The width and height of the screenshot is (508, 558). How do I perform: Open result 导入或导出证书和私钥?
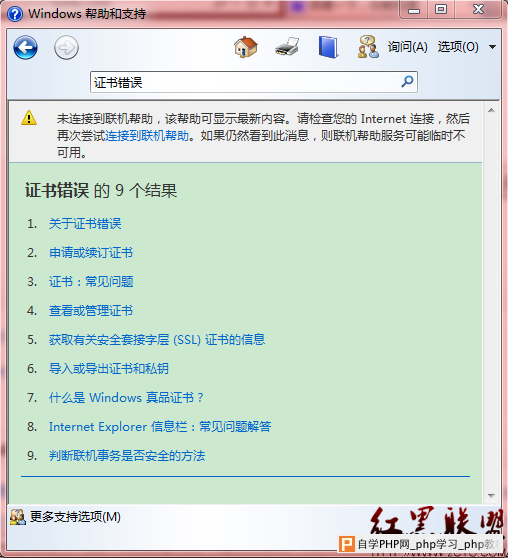click(x=109, y=369)
